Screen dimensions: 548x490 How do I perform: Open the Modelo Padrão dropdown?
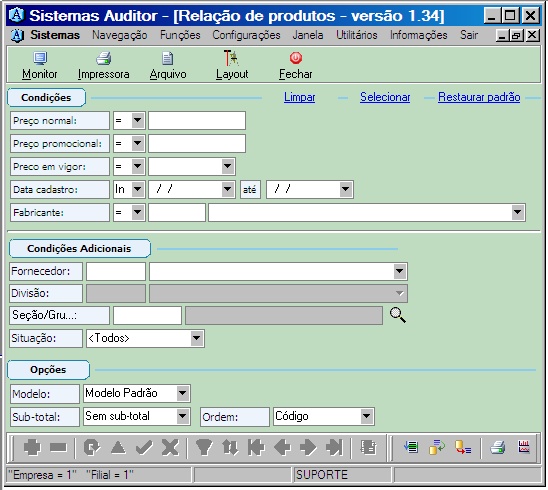click(183, 393)
